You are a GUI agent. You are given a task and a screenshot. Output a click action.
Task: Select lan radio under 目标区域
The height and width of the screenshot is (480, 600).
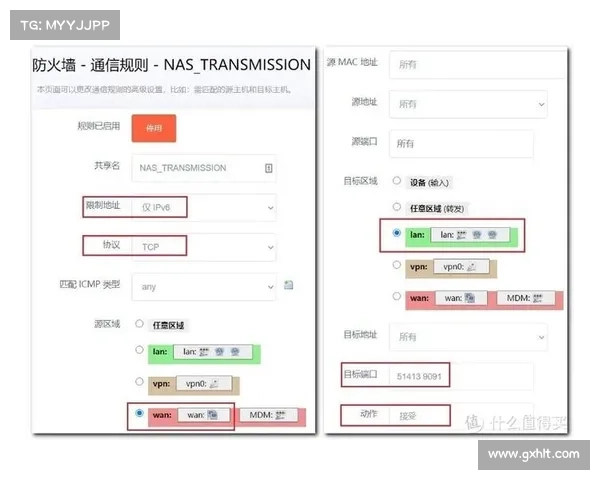[397, 233]
